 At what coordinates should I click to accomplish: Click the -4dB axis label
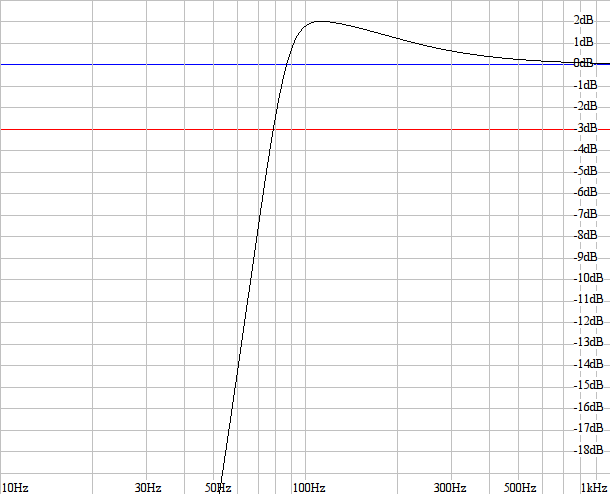pos(585,149)
